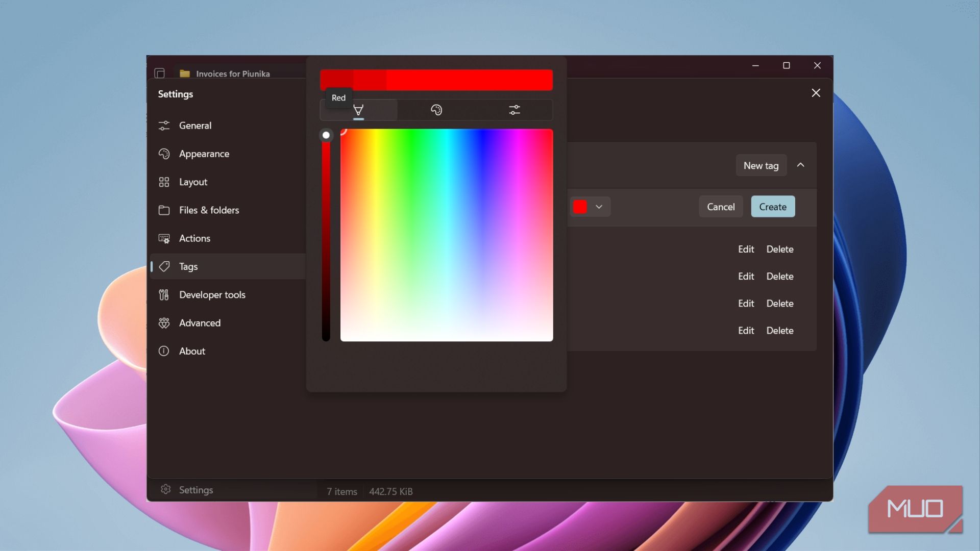
Task: Switch to the palette tab in color picker
Action: pyautogui.click(x=436, y=110)
